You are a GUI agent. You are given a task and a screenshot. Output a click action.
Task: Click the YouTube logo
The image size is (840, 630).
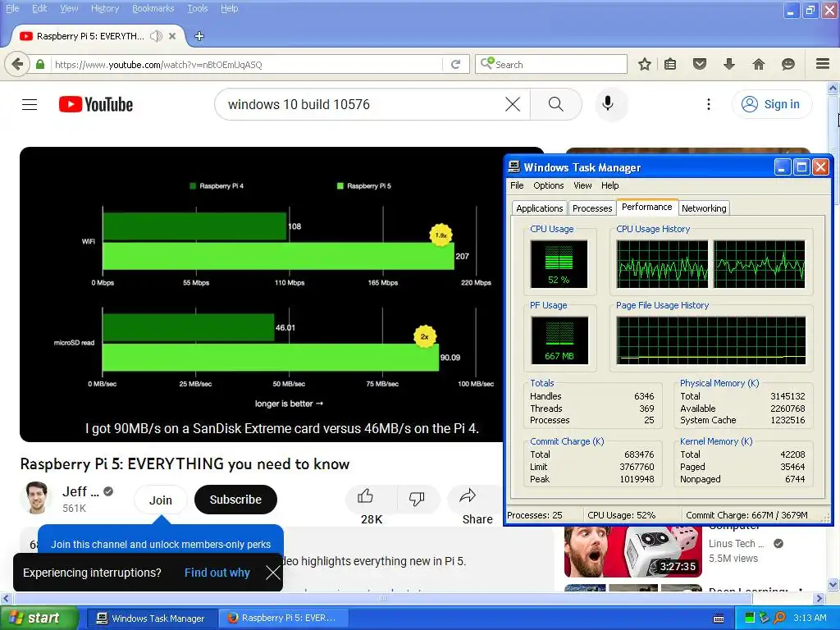tap(96, 104)
